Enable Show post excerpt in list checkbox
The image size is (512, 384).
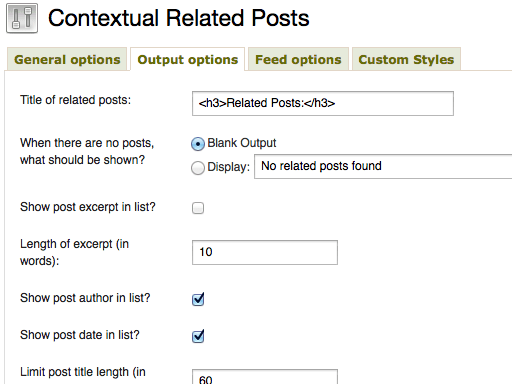(198, 208)
